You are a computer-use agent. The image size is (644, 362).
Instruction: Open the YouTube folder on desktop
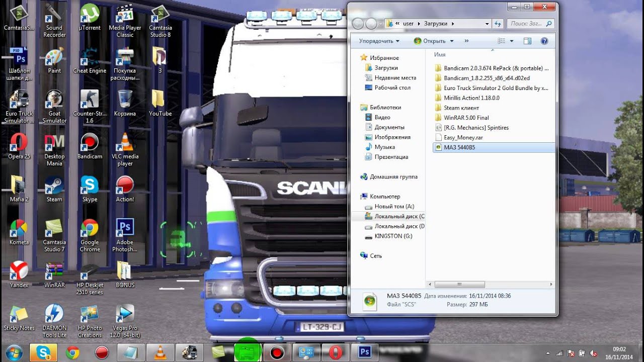click(160, 104)
